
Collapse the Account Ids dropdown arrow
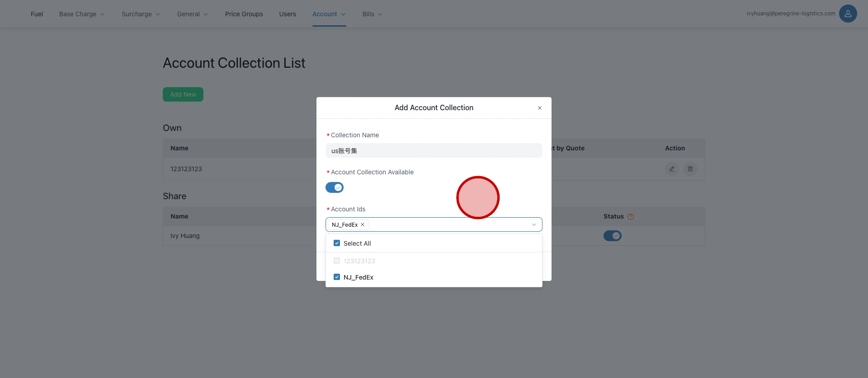coord(533,224)
